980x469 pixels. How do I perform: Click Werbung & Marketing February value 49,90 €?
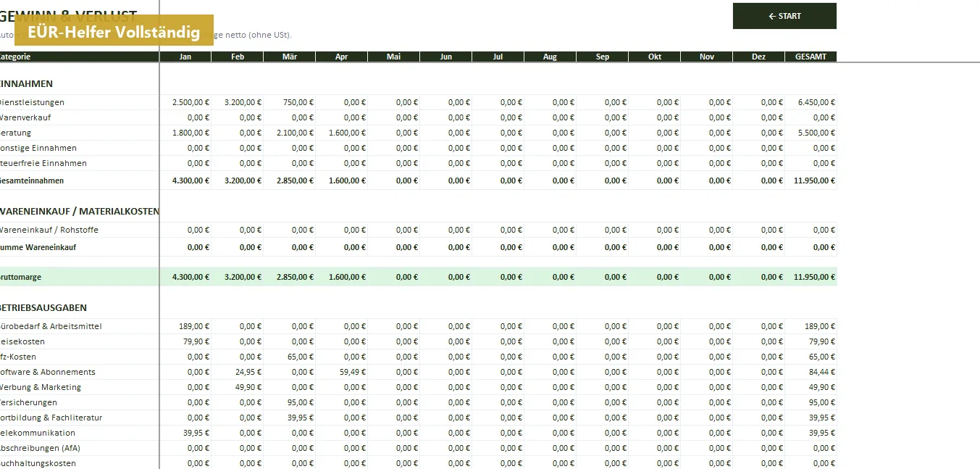click(x=238, y=387)
